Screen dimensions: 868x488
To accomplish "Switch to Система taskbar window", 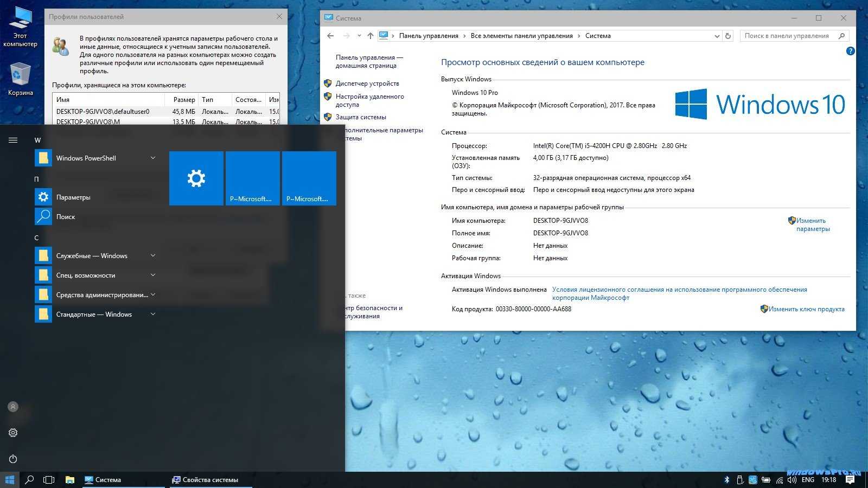I will click(124, 480).
